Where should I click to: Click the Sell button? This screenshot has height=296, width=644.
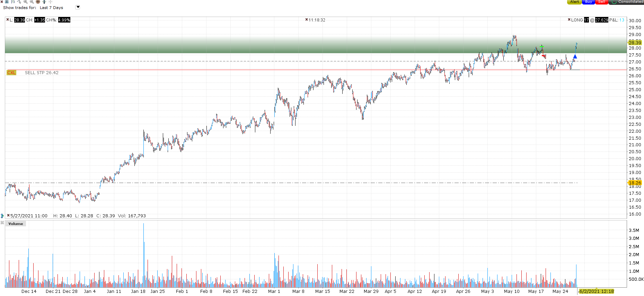[602, 2]
